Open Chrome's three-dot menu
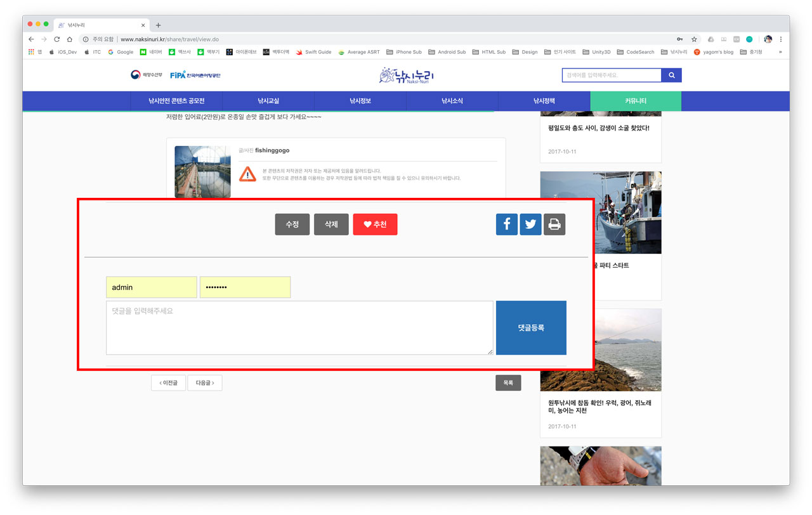 point(781,39)
